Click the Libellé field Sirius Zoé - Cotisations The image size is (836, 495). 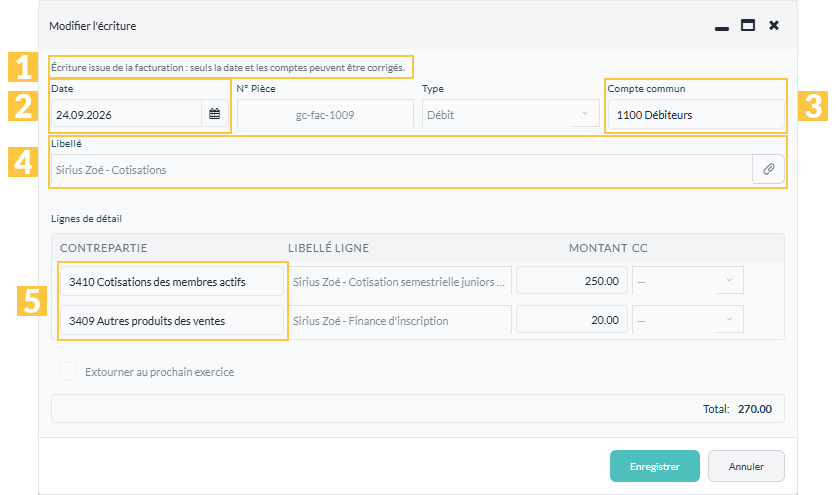(402, 170)
